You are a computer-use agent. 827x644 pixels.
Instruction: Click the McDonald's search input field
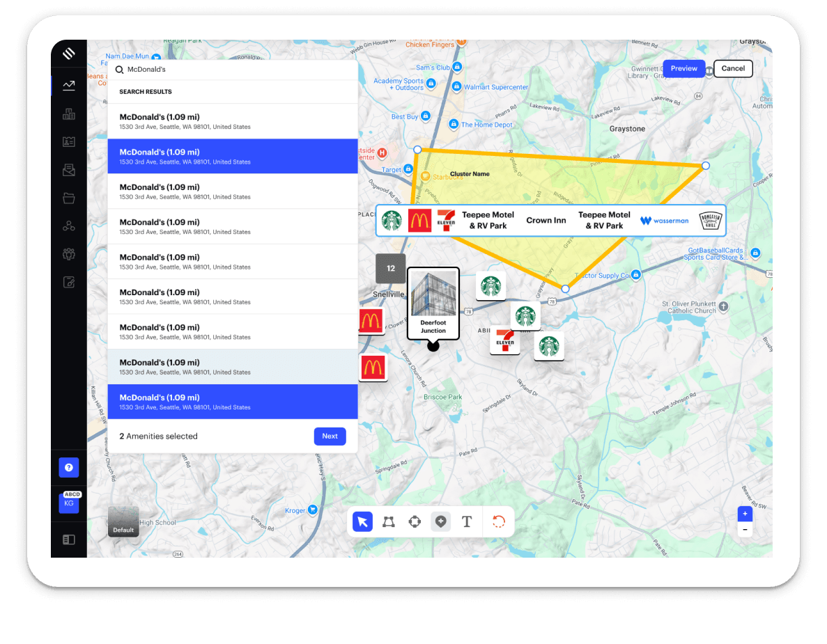(x=233, y=70)
